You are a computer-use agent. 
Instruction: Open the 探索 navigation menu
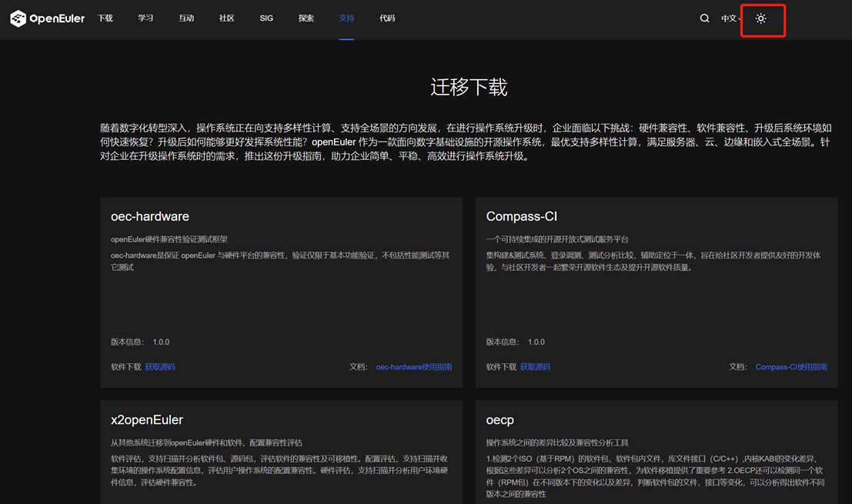pyautogui.click(x=306, y=18)
